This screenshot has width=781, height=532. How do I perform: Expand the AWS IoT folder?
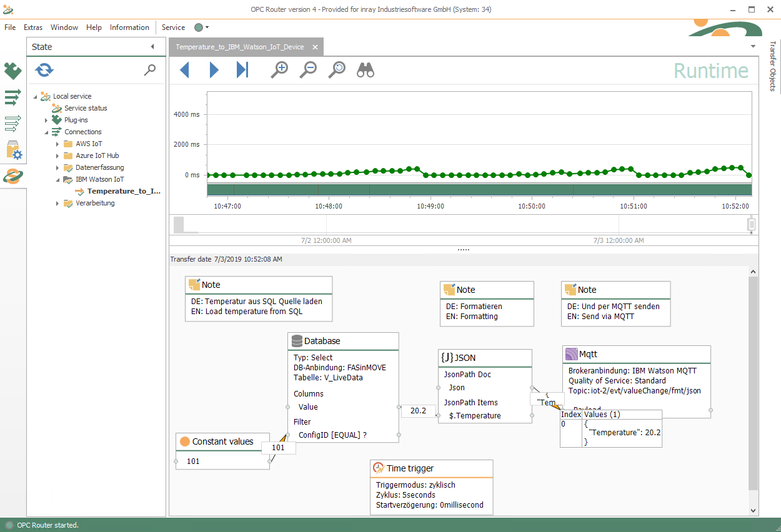pyautogui.click(x=57, y=144)
